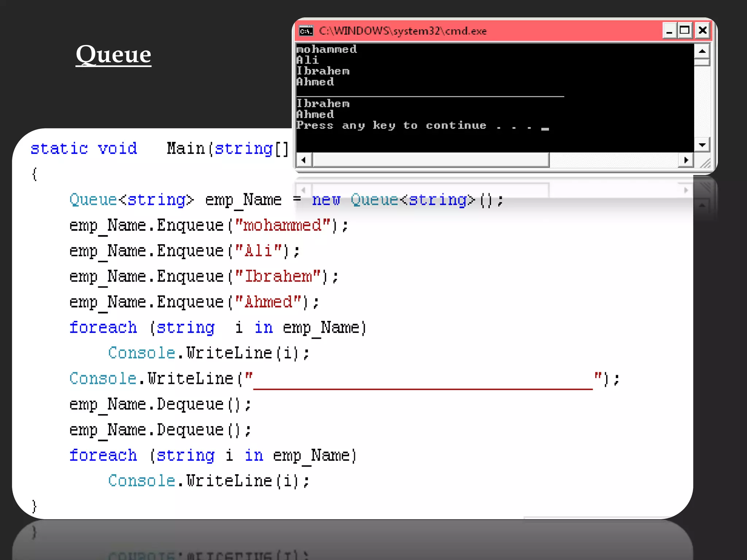Click the console's scroll right arrow
This screenshot has height=560, width=747.
click(686, 160)
